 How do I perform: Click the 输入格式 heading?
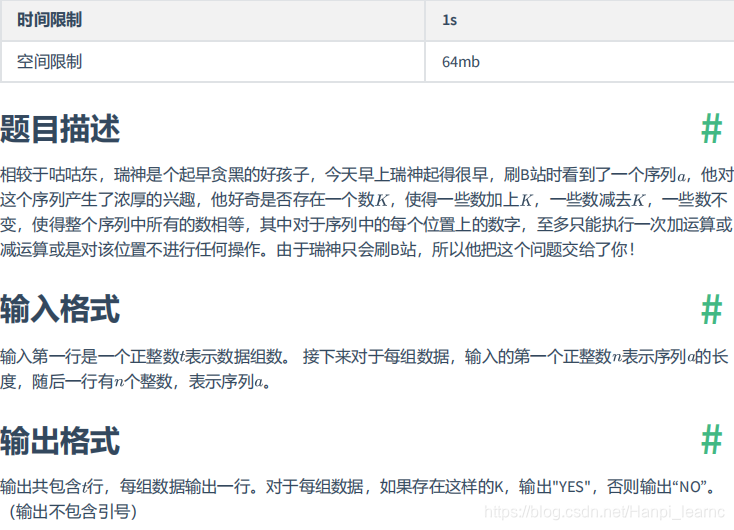click(x=60, y=309)
